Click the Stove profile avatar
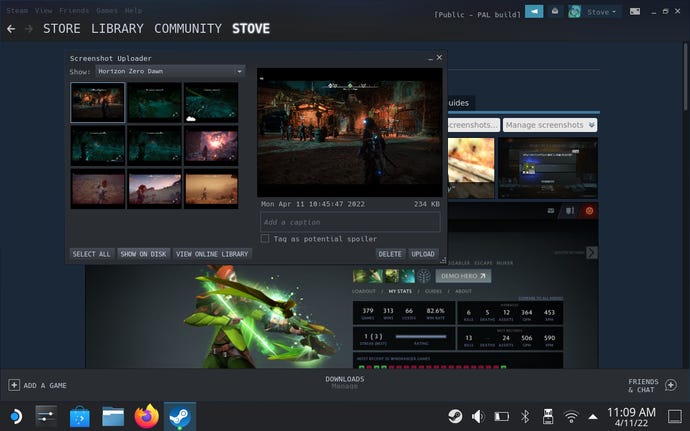 pyautogui.click(x=574, y=12)
